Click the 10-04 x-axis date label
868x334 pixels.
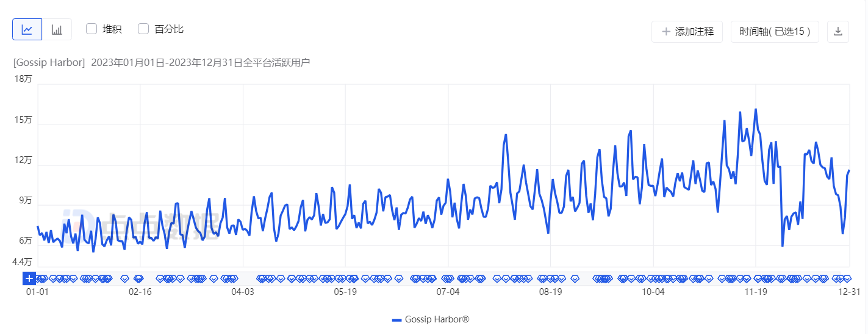point(653,292)
